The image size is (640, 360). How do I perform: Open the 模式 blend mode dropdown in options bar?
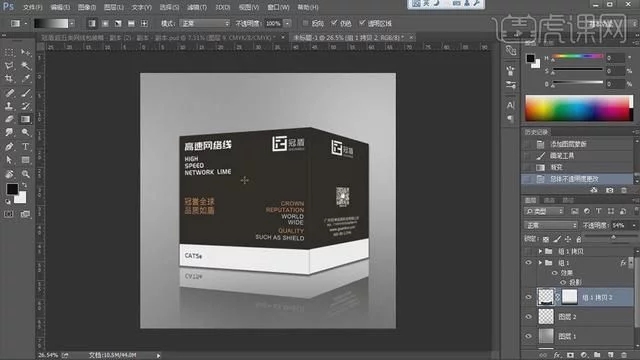(205, 24)
